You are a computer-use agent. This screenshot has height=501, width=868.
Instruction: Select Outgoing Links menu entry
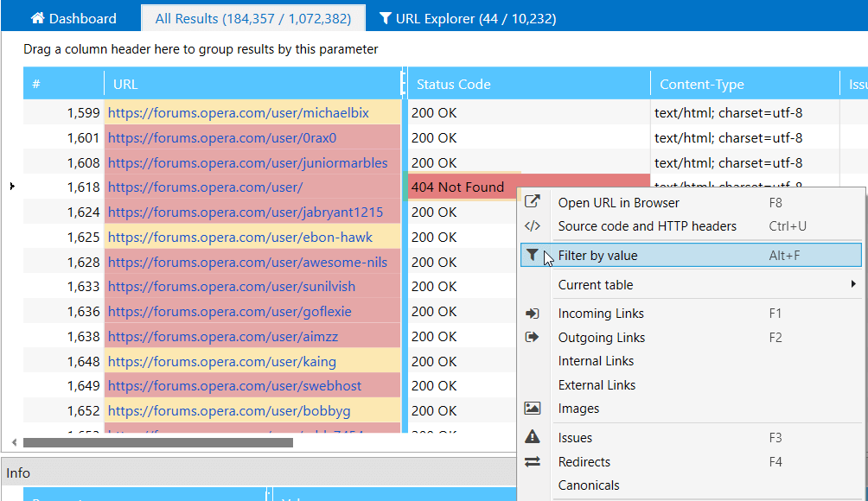pyautogui.click(x=690, y=338)
